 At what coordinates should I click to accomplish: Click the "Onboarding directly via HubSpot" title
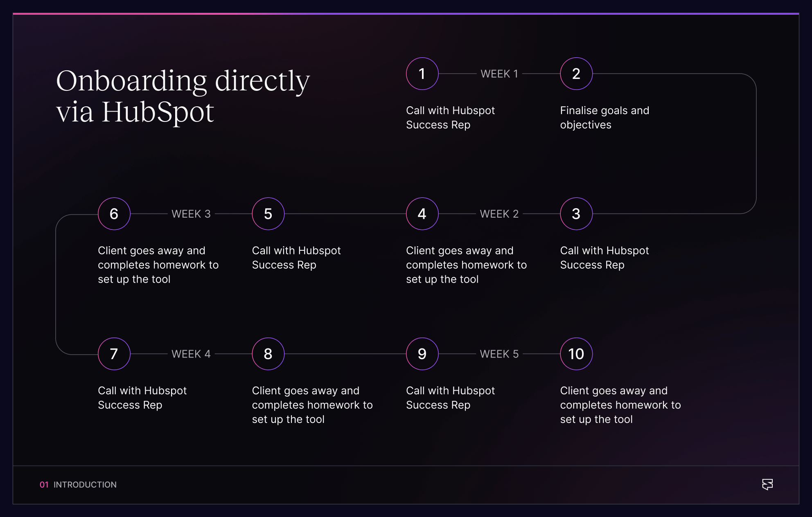[183, 96]
